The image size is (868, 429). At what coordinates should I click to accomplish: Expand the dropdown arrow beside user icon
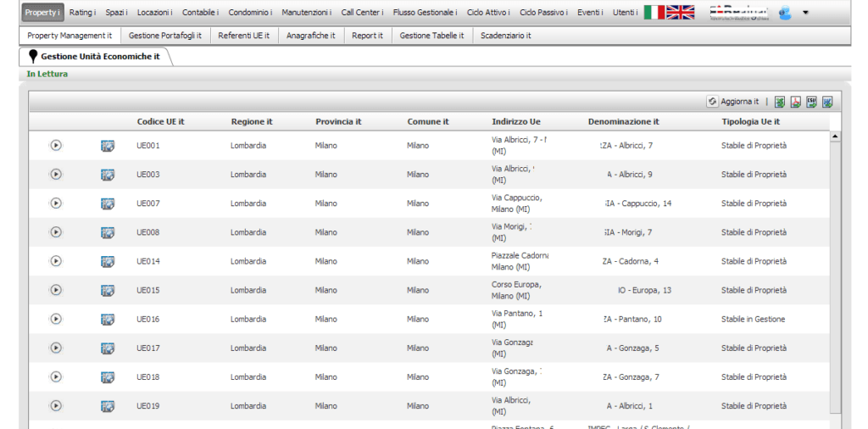805,13
